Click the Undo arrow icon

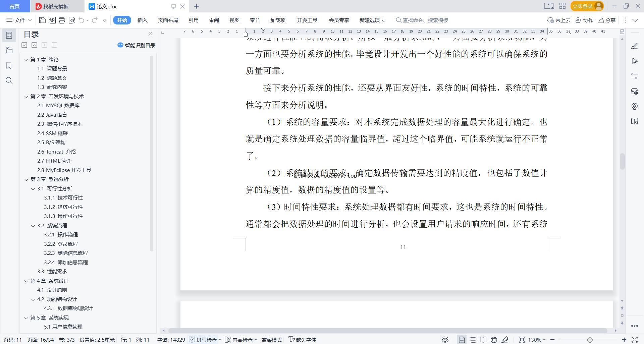pyautogui.click(x=81, y=20)
